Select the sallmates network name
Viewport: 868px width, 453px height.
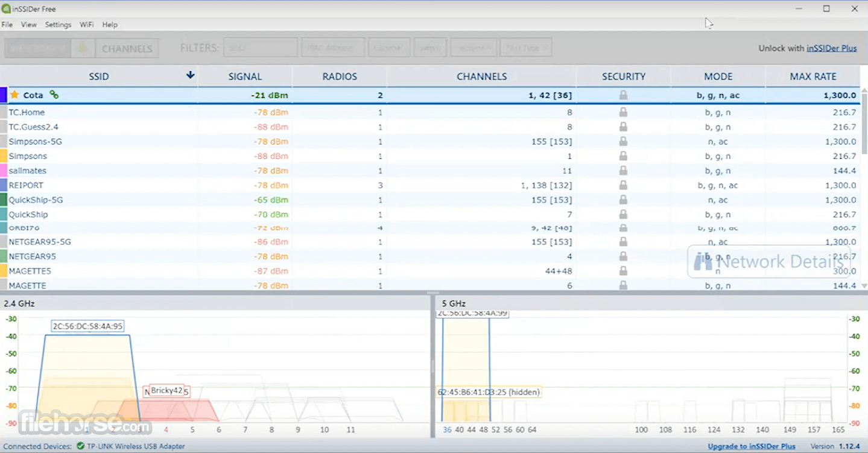(x=27, y=171)
